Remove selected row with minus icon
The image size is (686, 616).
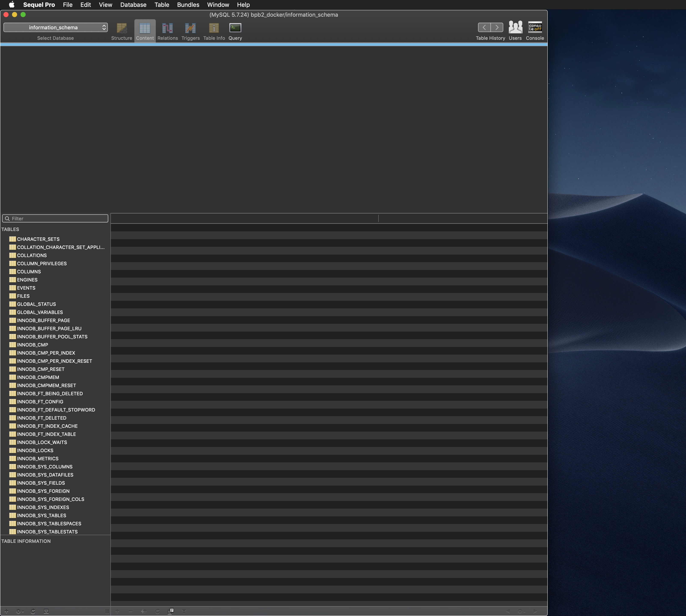(130, 611)
